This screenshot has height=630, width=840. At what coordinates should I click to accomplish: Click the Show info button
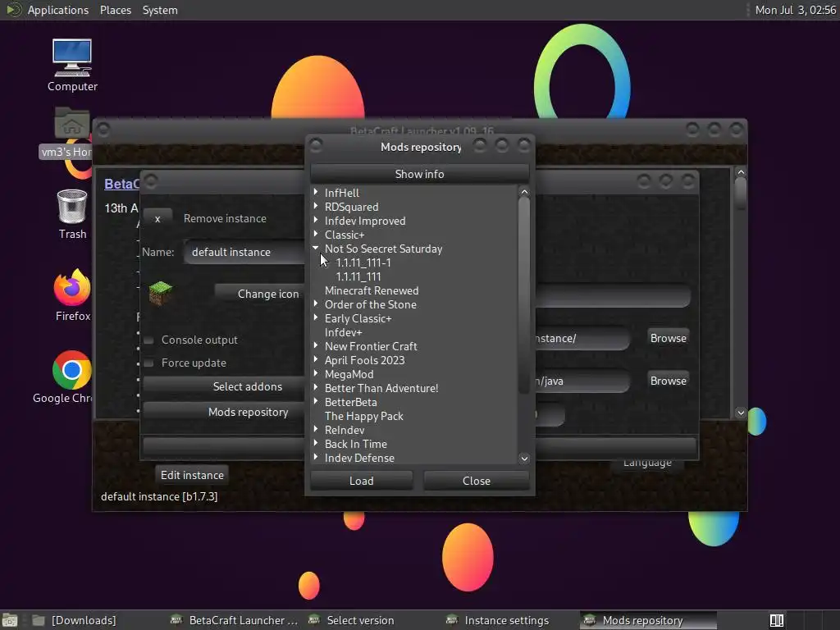tap(419, 174)
